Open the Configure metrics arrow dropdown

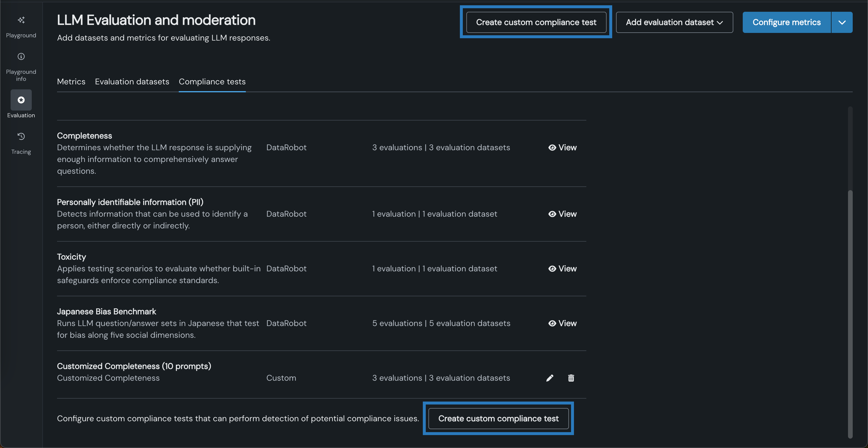[842, 22]
